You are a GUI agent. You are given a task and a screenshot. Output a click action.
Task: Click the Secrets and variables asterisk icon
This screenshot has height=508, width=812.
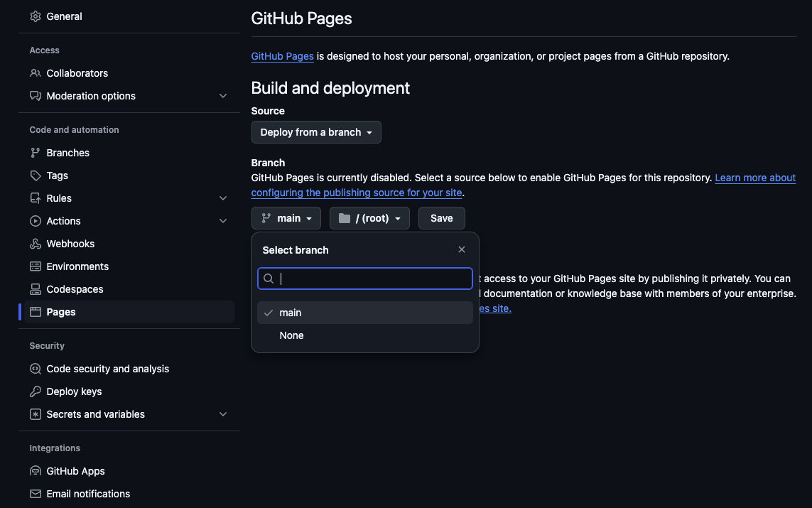tap(36, 414)
